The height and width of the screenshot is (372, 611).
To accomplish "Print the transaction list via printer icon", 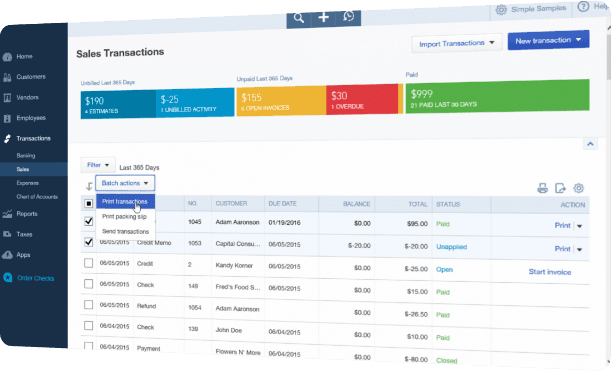I will click(542, 188).
